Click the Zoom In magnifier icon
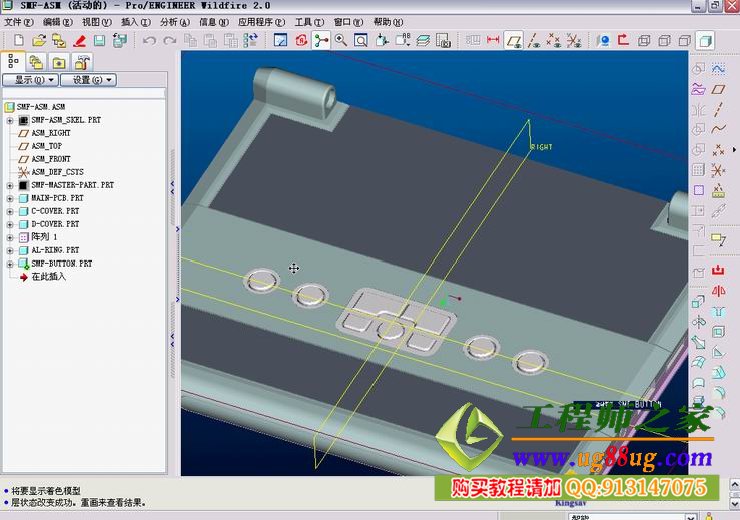 [341, 41]
